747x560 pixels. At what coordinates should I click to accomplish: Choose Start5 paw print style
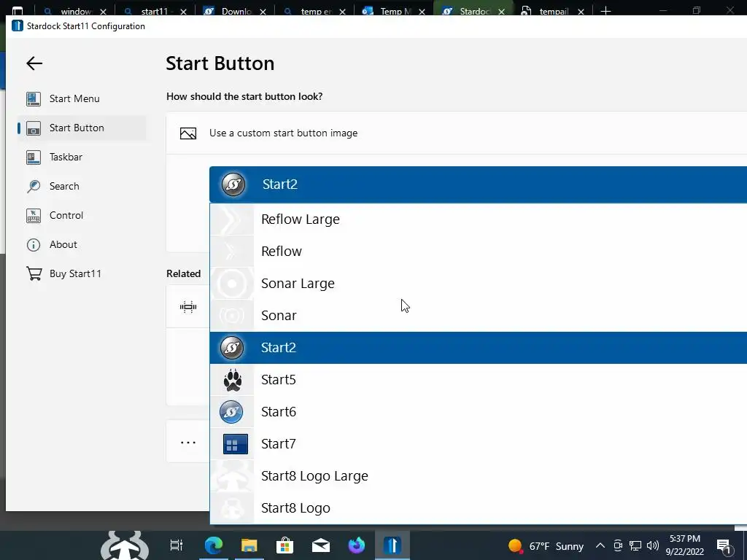(479, 379)
